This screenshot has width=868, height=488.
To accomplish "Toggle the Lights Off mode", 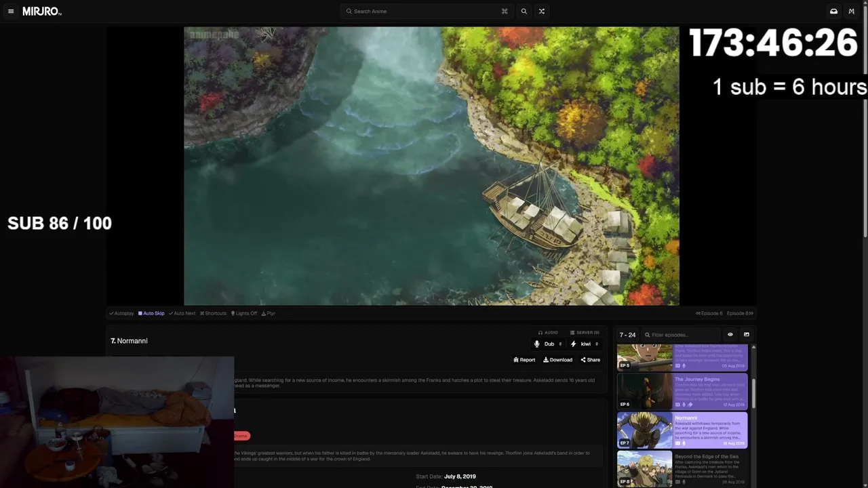I will (x=244, y=313).
